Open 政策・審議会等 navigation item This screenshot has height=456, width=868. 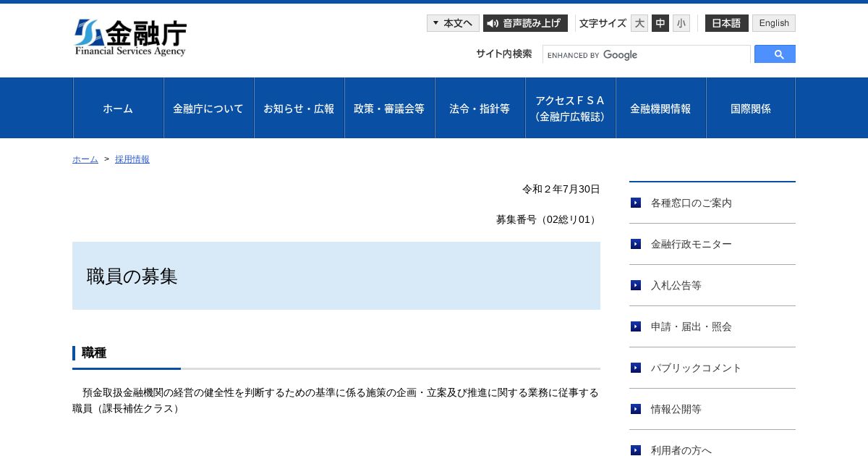tap(390, 108)
